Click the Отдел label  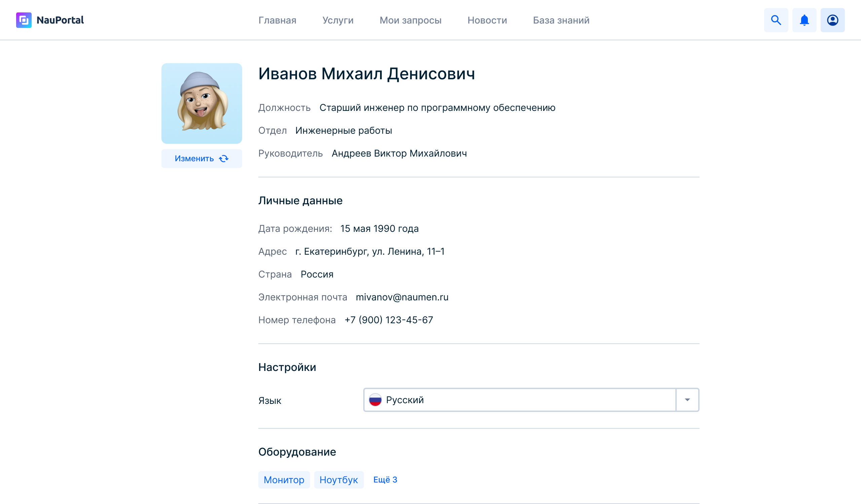click(272, 131)
